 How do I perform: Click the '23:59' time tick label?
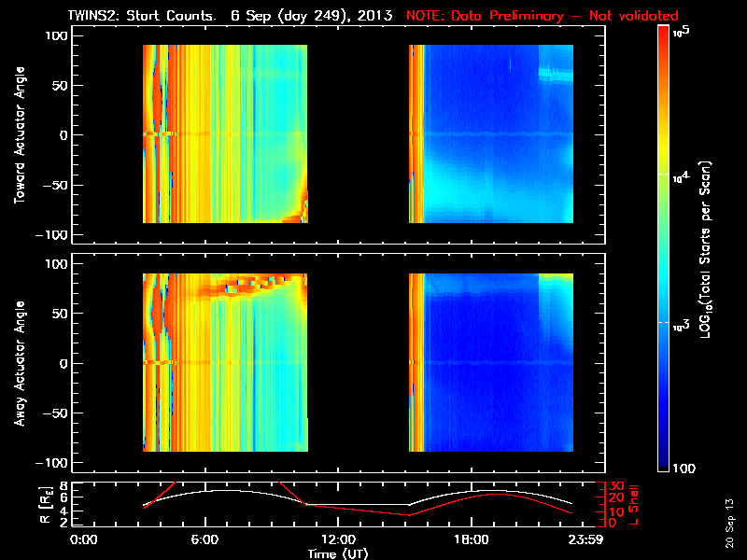[585, 540]
